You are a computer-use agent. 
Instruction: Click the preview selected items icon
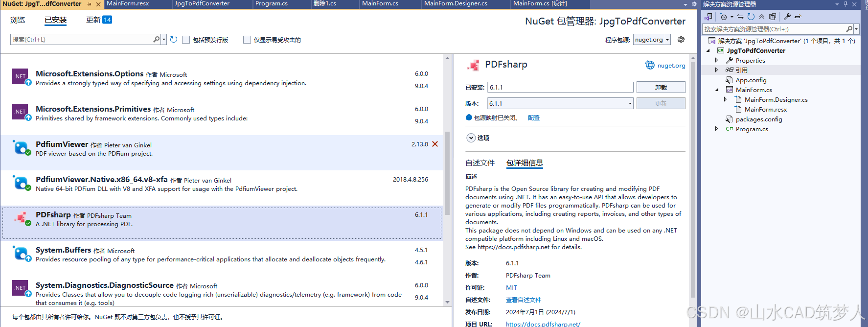pyautogui.click(x=798, y=17)
